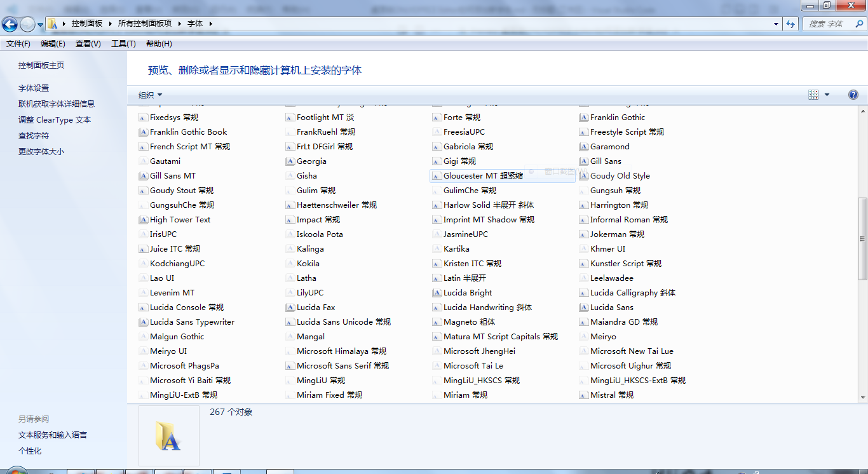Expand arrow after 控制面板 breadcrumb
This screenshot has width=868, height=474.
click(109, 24)
